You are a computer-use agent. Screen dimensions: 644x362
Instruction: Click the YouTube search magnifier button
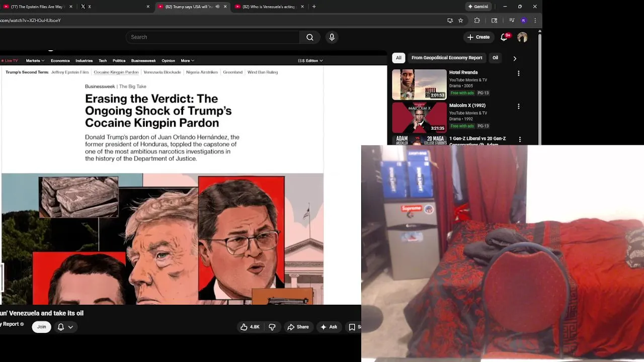pos(310,37)
